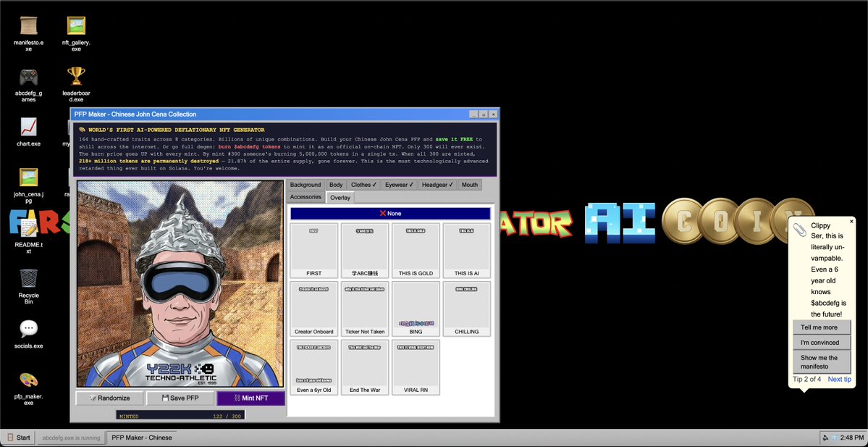Click the Clippy paperclip icon

(799, 228)
